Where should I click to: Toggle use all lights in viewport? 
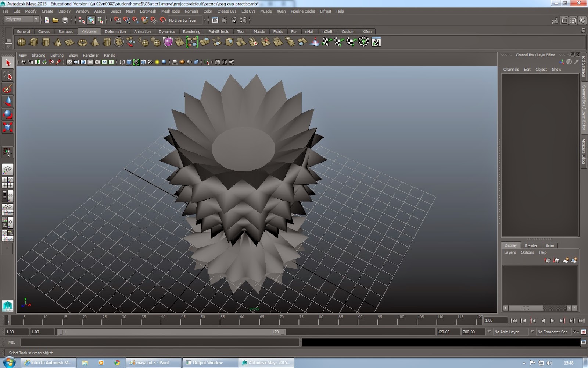157,62
